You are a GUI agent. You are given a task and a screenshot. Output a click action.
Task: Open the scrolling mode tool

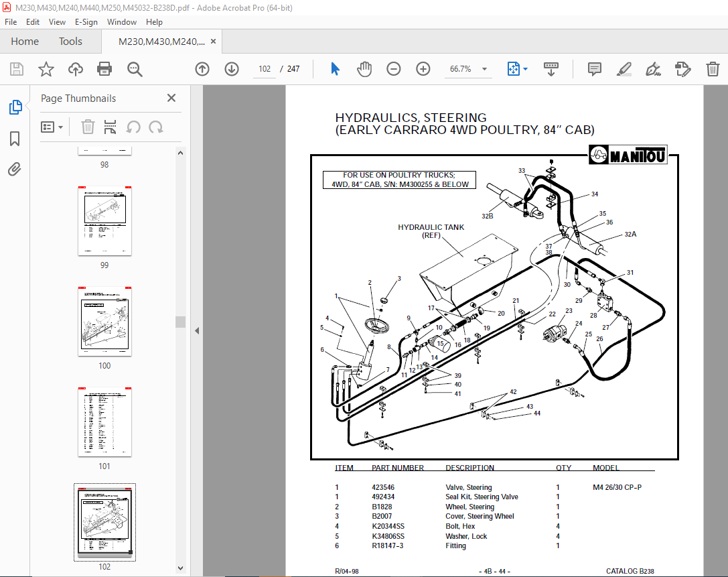[x=551, y=69]
